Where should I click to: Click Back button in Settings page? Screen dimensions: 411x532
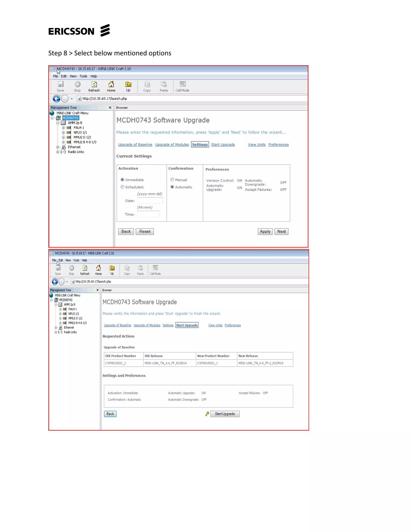126,231
